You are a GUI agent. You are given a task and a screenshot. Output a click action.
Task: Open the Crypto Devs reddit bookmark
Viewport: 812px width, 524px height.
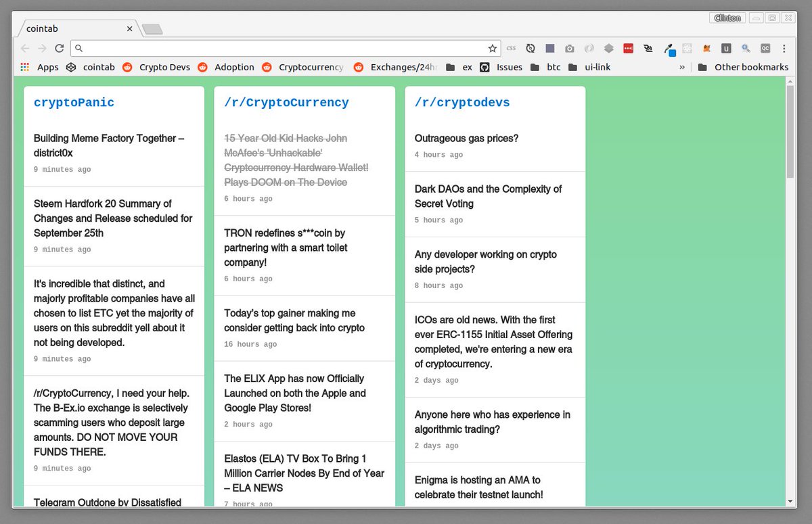point(156,67)
